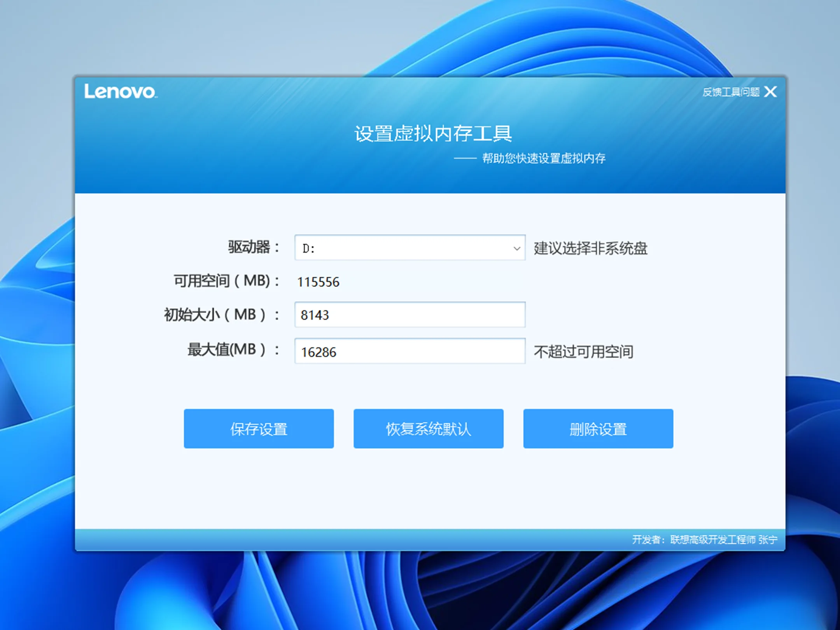Select the available space value 115556
The height and width of the screenshot is (630, 840).
point(318,282)
